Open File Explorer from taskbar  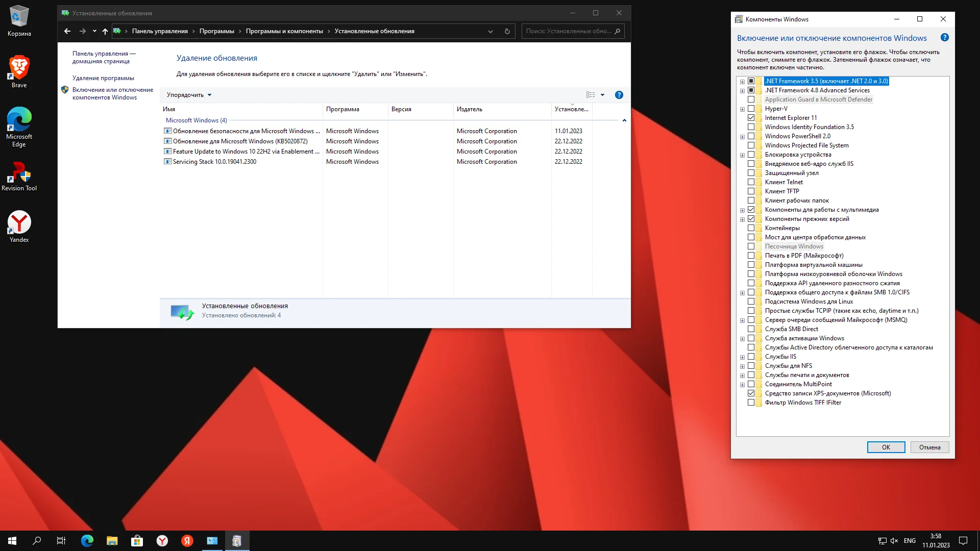112,541
